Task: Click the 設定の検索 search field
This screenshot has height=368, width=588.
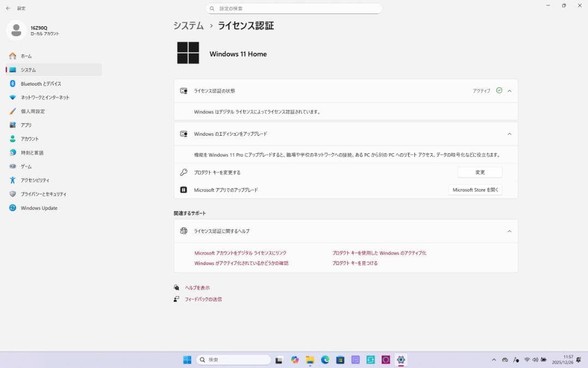Action: pos(294,8)
